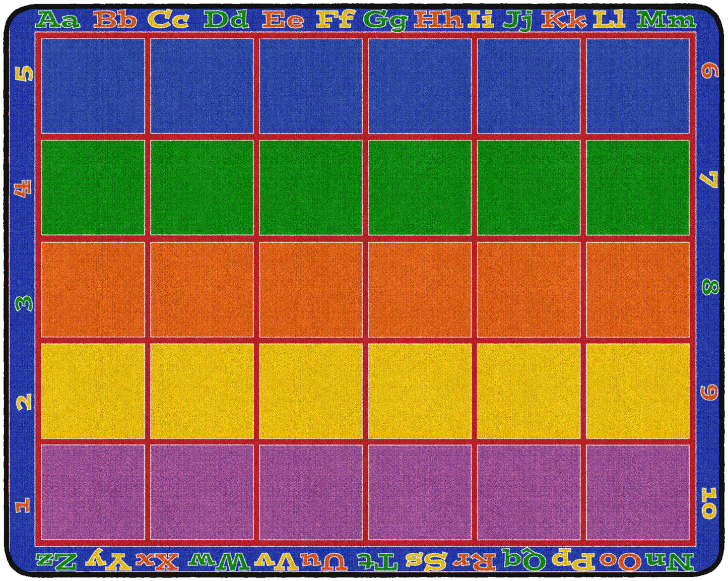The width and height of the screenshot is (728, 581).
Task: Select the last purple square at bottom right
Action: coord(637,491)
